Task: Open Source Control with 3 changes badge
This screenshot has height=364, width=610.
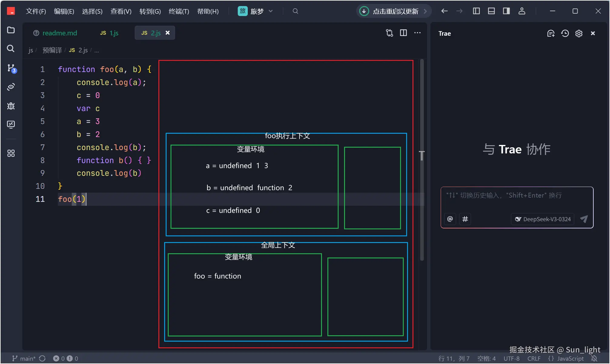Action: coord(11,68)
